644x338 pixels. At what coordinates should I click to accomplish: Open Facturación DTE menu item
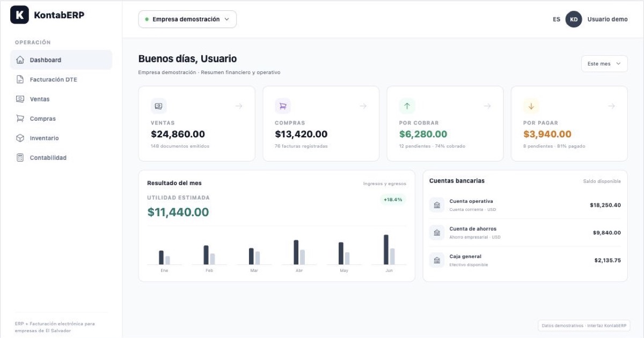tap(61, 79)
